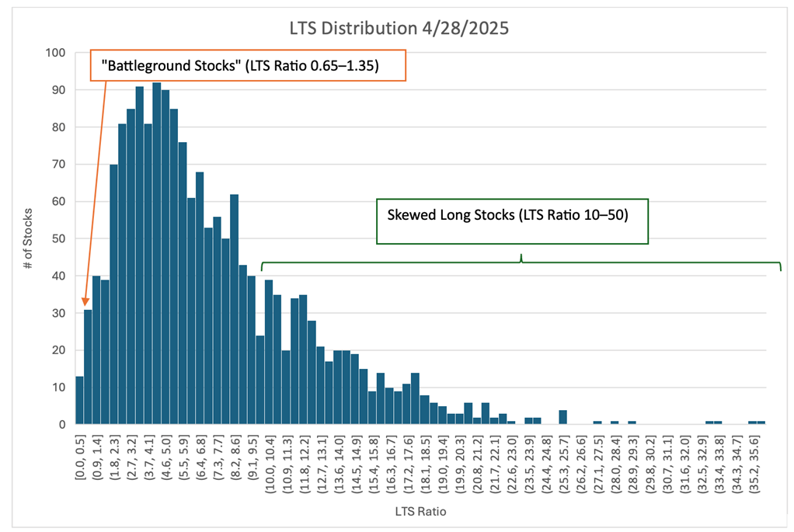Click the y-axis tick label 40
This screenshot has width=794, height=532.
(58, 276)
